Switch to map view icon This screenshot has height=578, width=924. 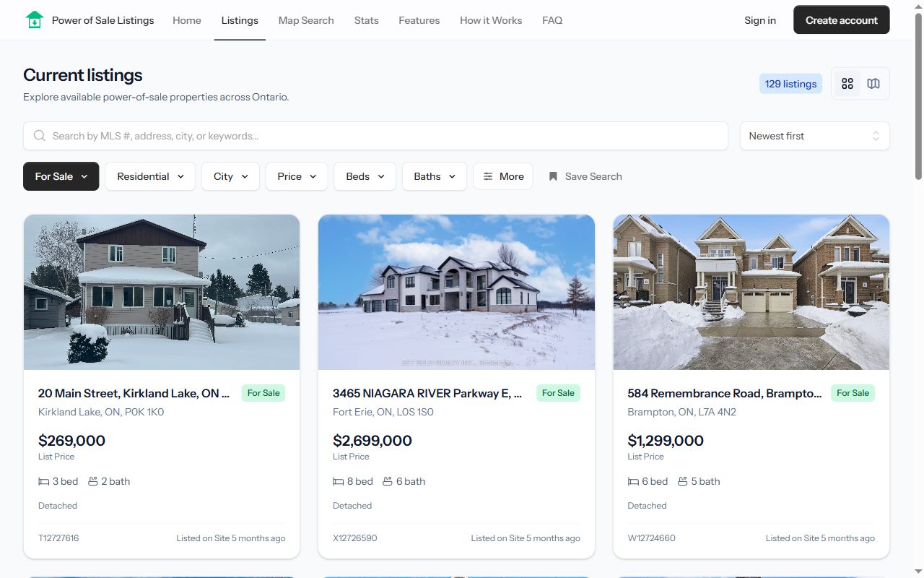873,84
